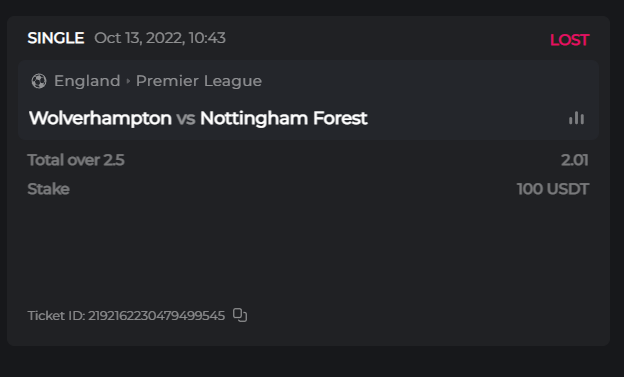Click the SINGLE bet type label
Viewport: 624px width, 377px height.
click(x=56, y=38)
